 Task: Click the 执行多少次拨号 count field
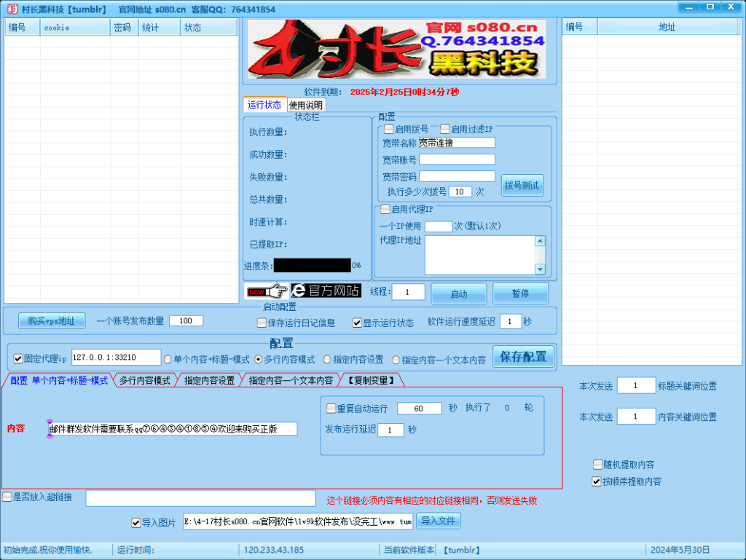tap(460, 192)
